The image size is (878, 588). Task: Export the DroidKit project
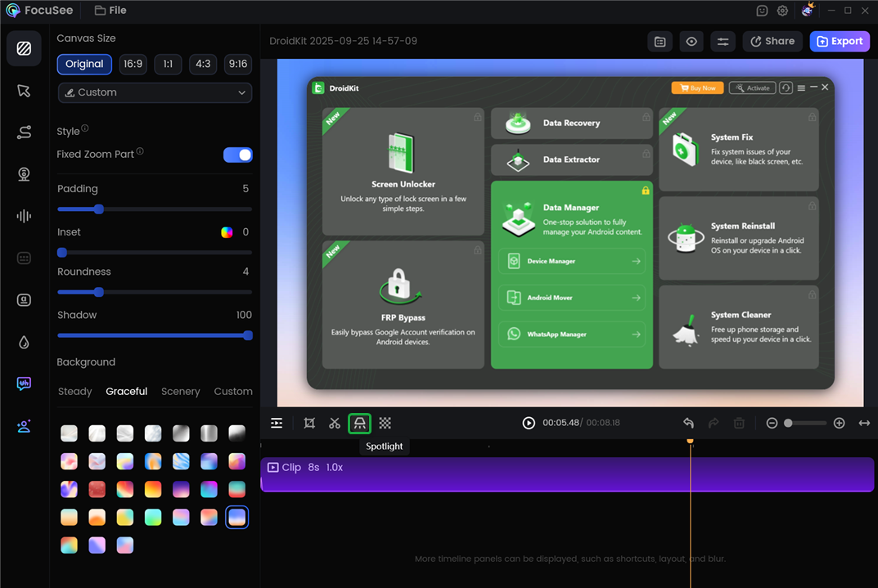pos(840,41)
